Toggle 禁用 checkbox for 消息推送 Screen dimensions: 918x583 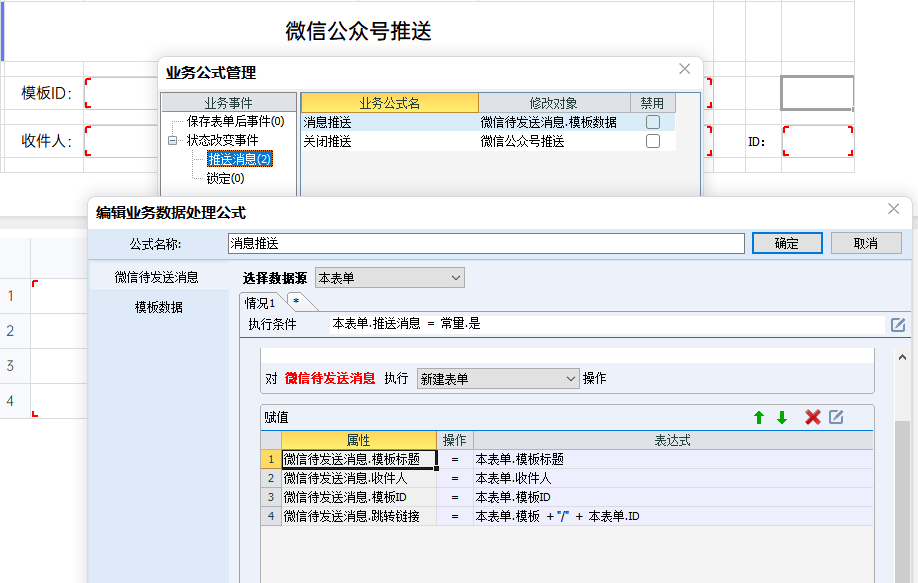pos(653,122)
